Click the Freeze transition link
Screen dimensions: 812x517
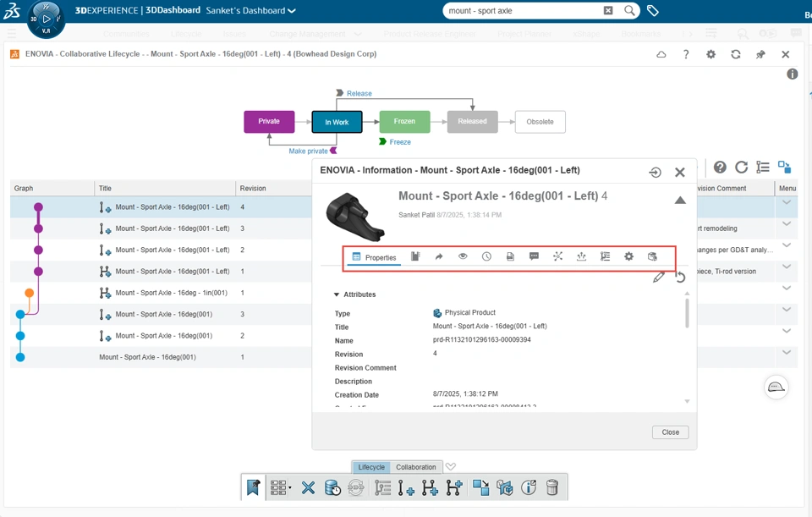click(400, 142)
